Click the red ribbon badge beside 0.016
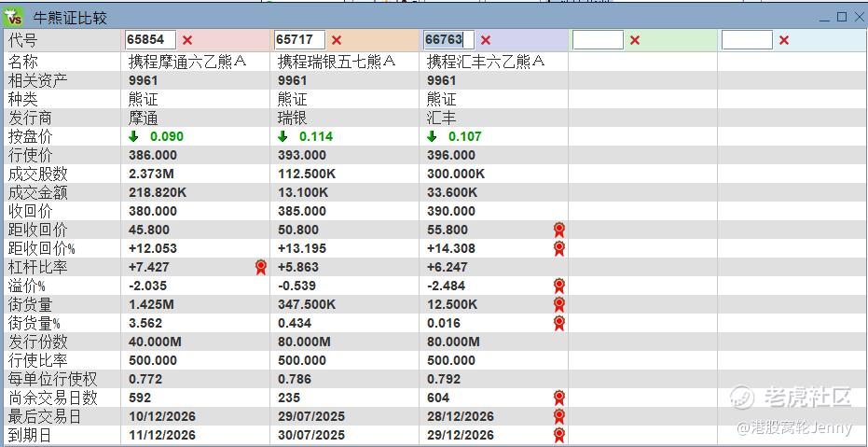 pyautogui.click(x=559, y=324)
